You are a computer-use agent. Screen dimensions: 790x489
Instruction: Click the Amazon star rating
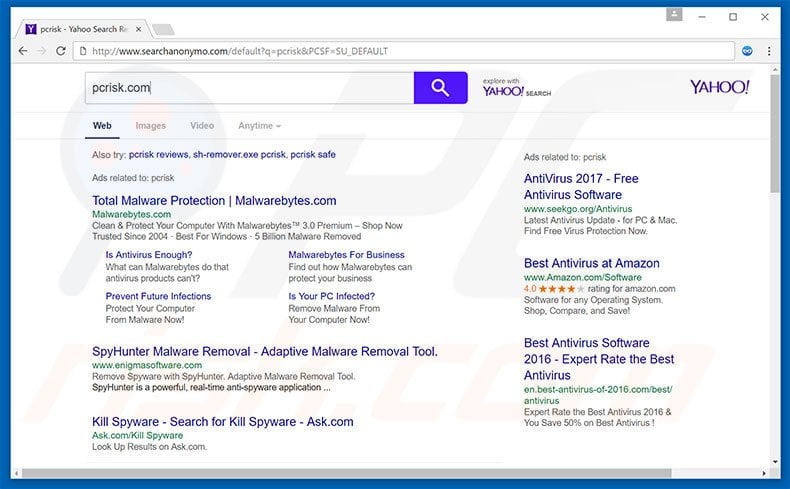pyautogui.click(x=562, y=289)
